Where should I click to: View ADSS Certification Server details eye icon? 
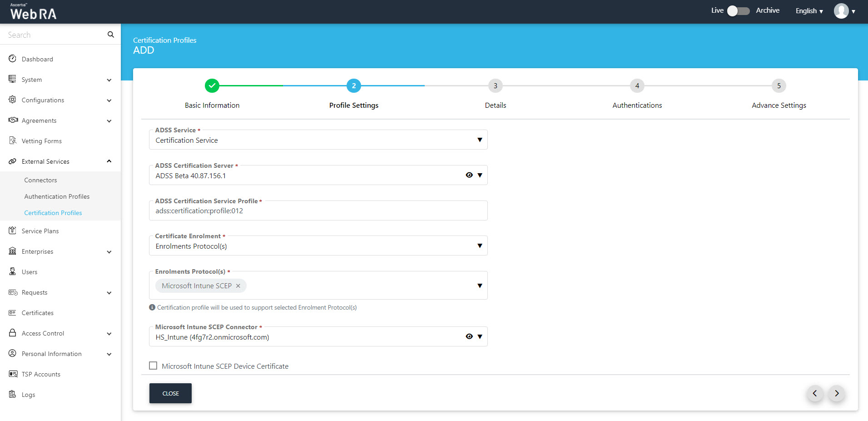coord(469,175)
